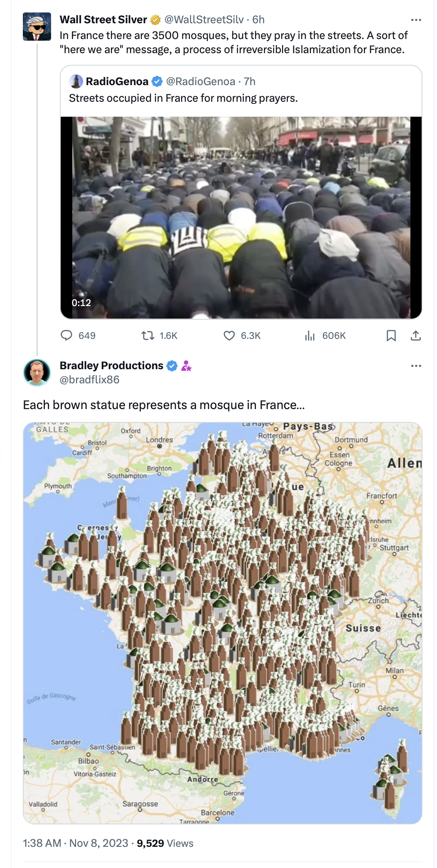This screenshot has width=437, height=868.
Task: Retweet the Wall Street Silver post
Action: (147, 335)
